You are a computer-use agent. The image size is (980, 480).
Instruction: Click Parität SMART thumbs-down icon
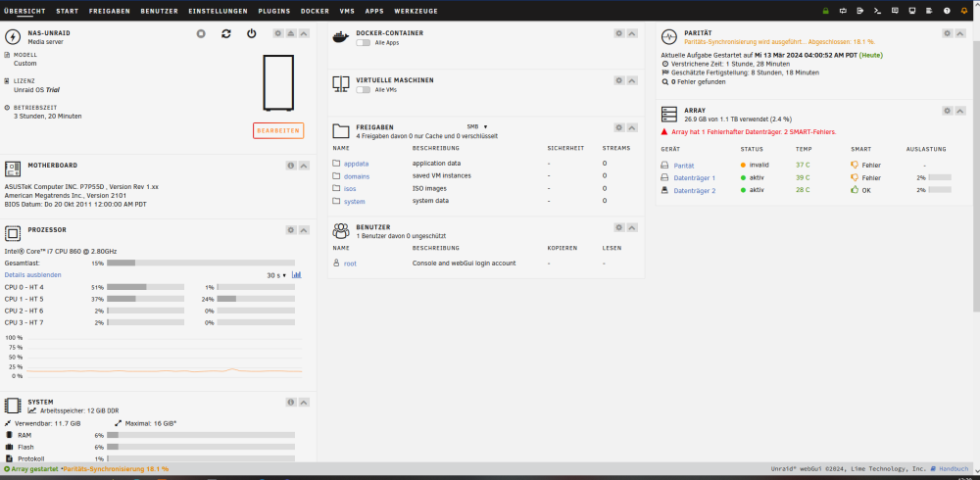[855, 165]
